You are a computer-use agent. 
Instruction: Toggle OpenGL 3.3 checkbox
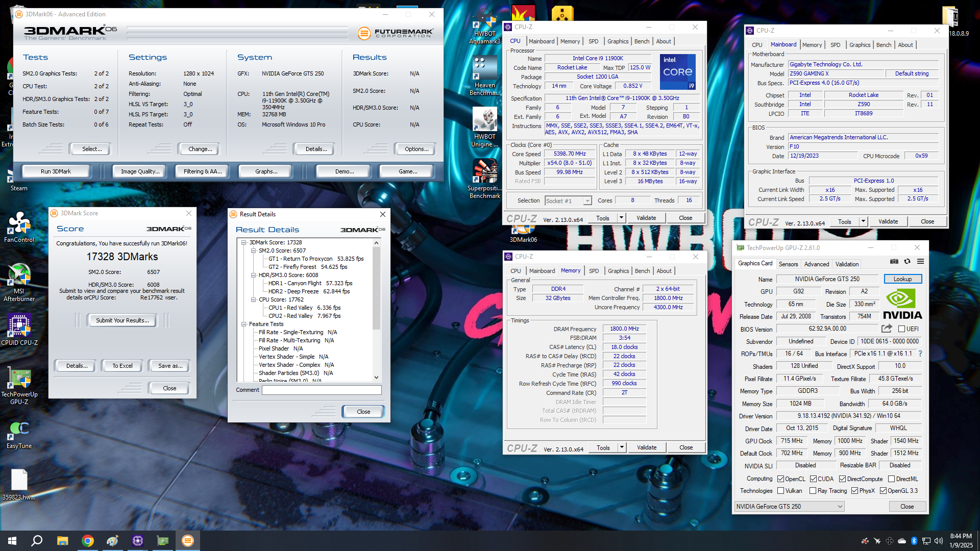click(x=883, y=491)
